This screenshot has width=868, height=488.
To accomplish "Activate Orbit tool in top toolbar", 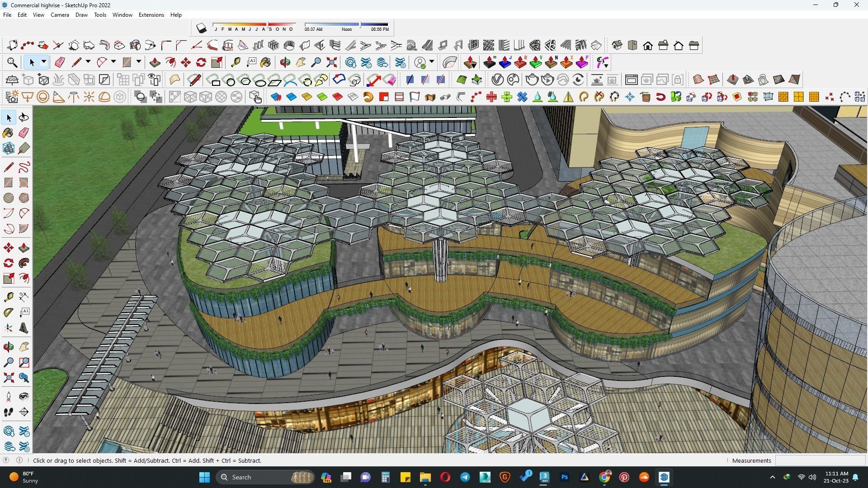I will (285, 62).
